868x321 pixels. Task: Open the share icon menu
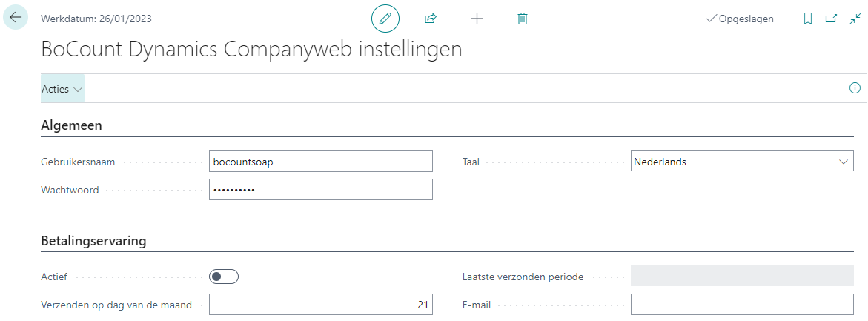[x=431, y=19]
